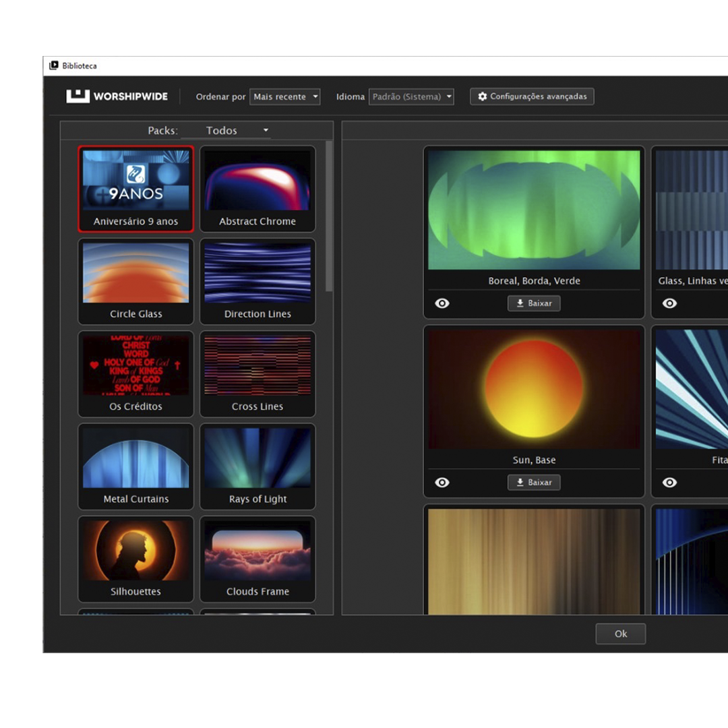Open Configurações avançadas settings

click(x=532, y=96)
